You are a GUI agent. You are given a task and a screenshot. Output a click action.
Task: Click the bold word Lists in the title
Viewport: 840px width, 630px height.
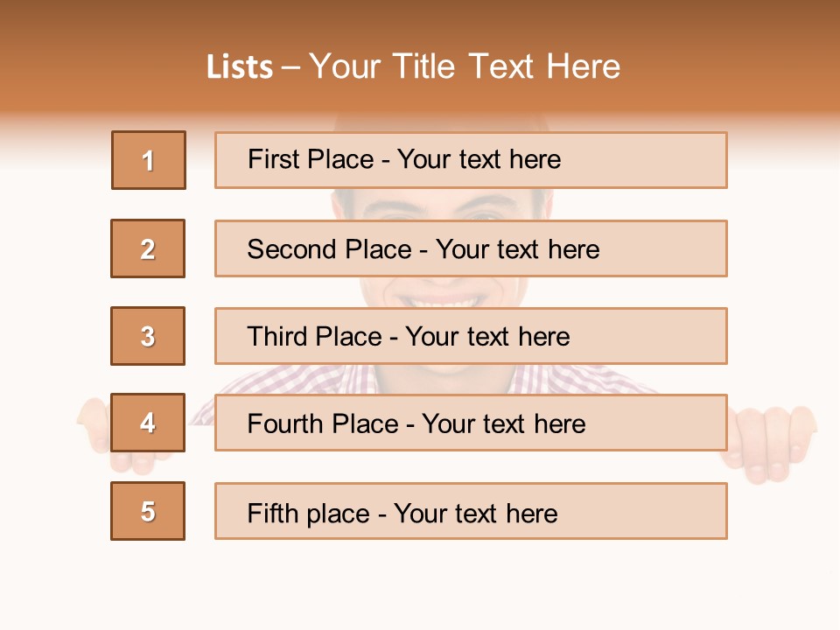click(240, 67)
